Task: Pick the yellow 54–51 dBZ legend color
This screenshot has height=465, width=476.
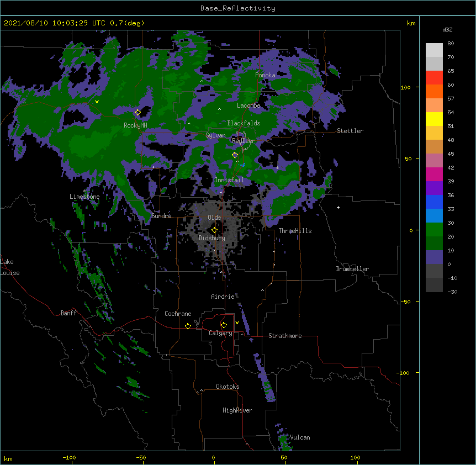Action: (x=434, y=119)
